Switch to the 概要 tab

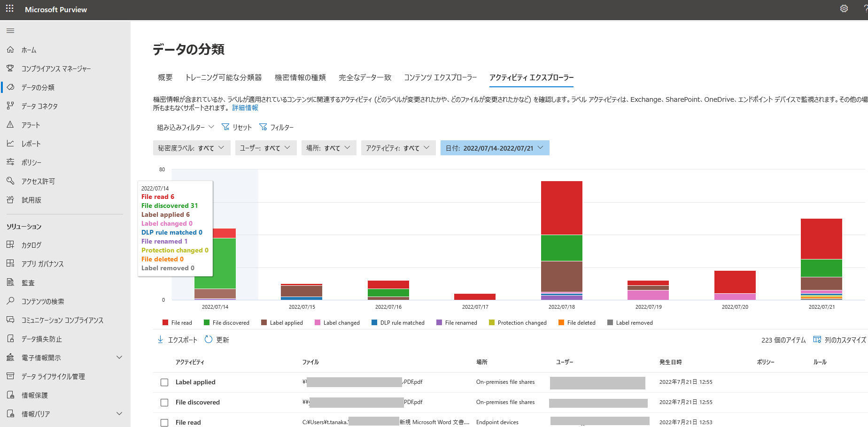point(165,77)
